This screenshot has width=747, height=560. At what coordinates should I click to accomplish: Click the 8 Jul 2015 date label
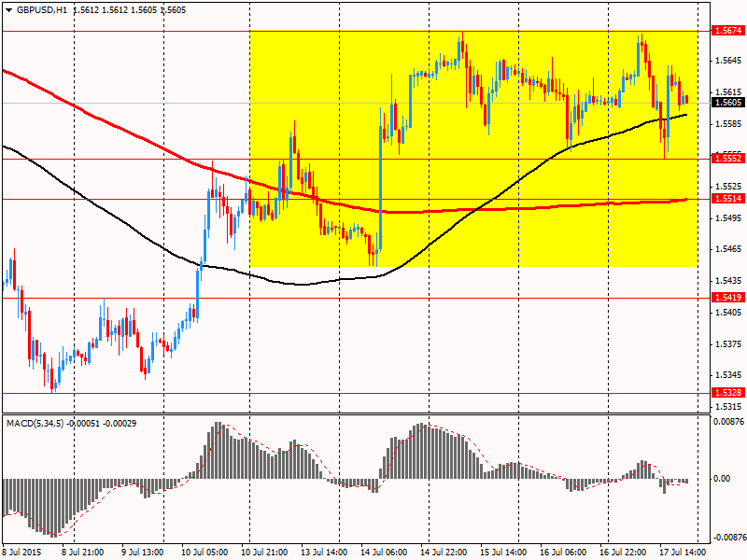21,552
